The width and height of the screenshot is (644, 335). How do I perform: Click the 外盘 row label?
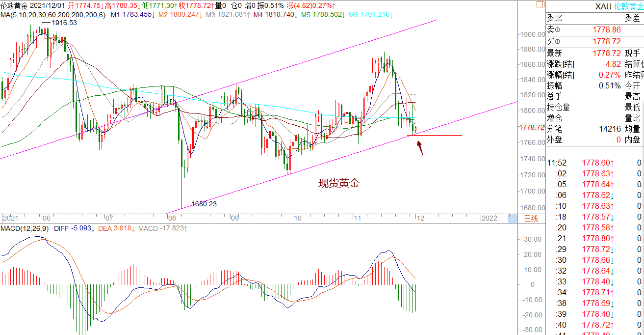click(555, 140)
